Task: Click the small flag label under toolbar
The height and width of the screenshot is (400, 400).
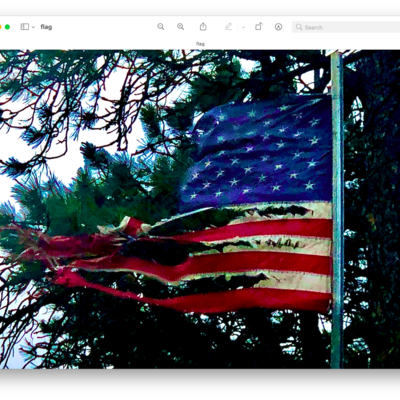Action: click(x=200, y=44)
